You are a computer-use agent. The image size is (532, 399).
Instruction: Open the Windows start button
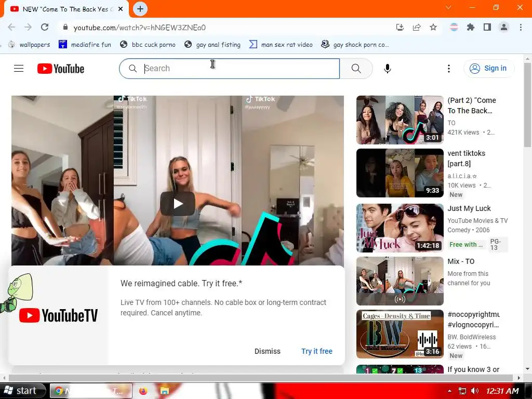(22, 391)
